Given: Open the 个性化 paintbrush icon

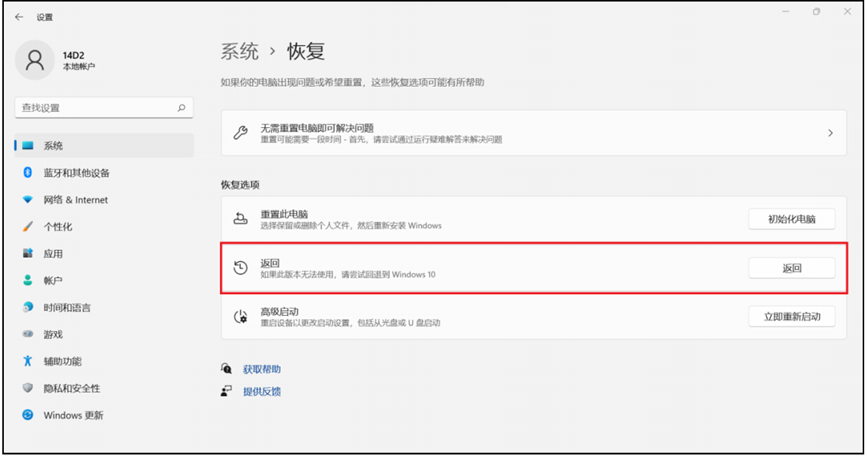Looking at the screenshot, I should click(28, 227).
